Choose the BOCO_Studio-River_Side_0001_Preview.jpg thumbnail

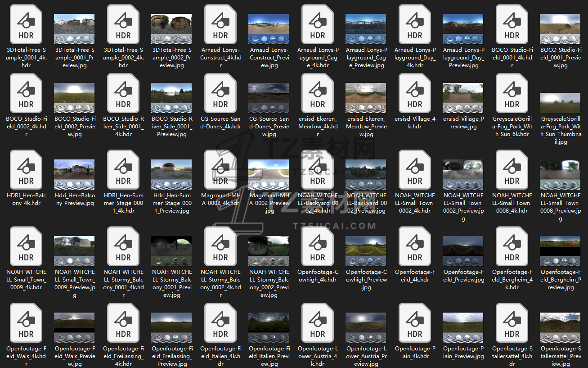[171, 98]
